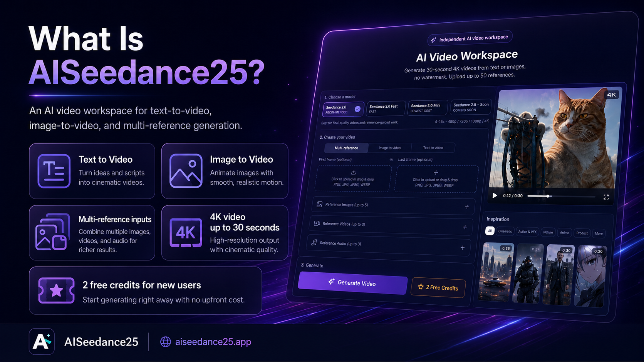Viewport: 644px width, 362px height.
Task: Filter inspiration by Cinematic
Action: pyautogui.click(x=505, y=231)
